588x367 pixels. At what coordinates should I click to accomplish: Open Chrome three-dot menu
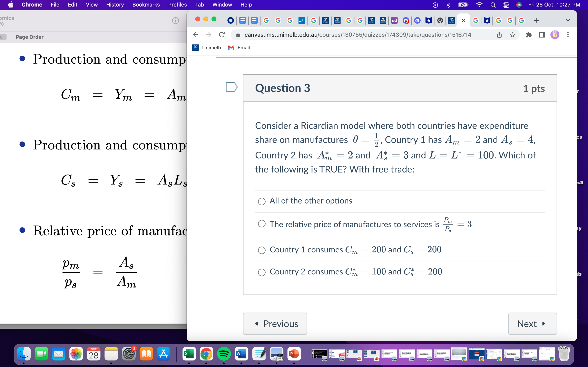tap(568, 35)
